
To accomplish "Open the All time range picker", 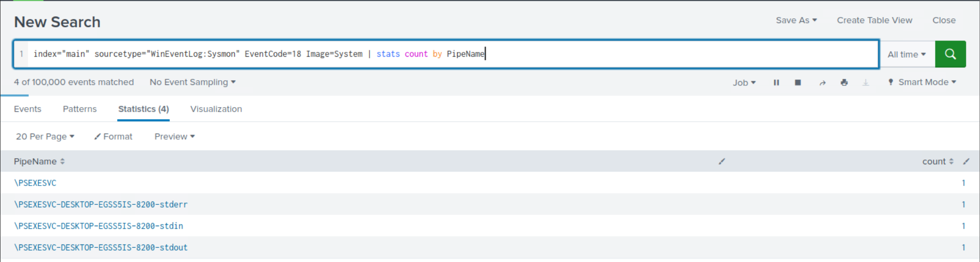I will click(906, 54).
